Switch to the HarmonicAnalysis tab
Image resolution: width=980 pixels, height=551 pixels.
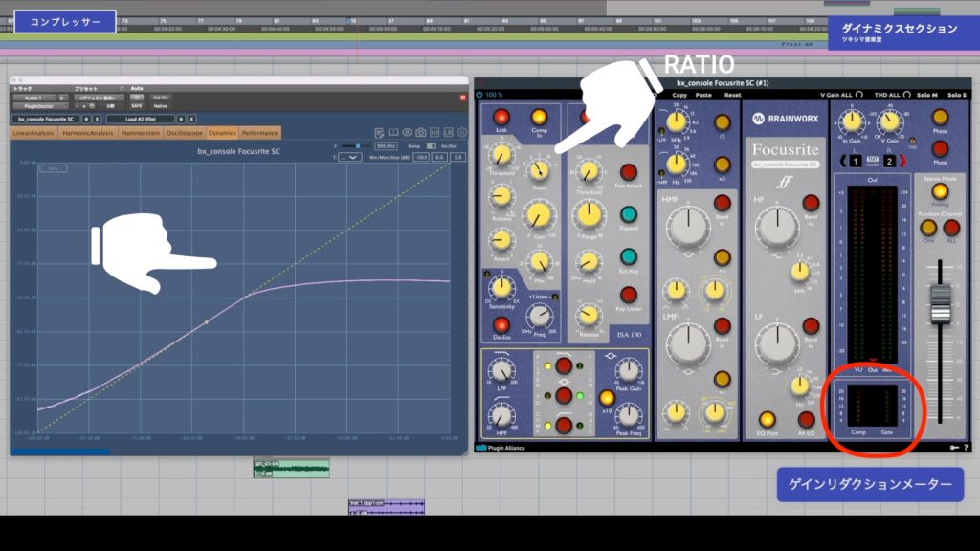(87, 133)
